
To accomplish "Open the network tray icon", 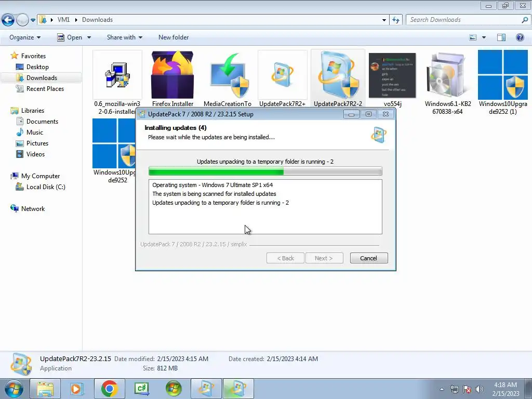I will point(454,389).
